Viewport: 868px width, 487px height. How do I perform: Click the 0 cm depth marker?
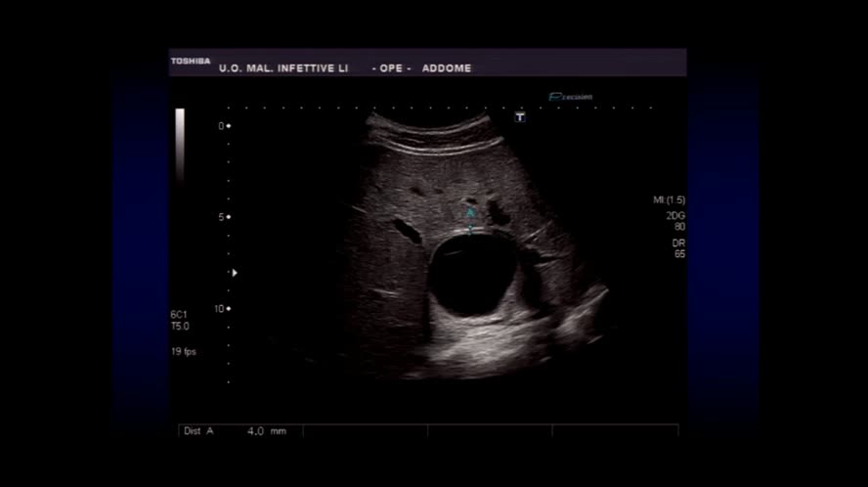coord(223,126)
